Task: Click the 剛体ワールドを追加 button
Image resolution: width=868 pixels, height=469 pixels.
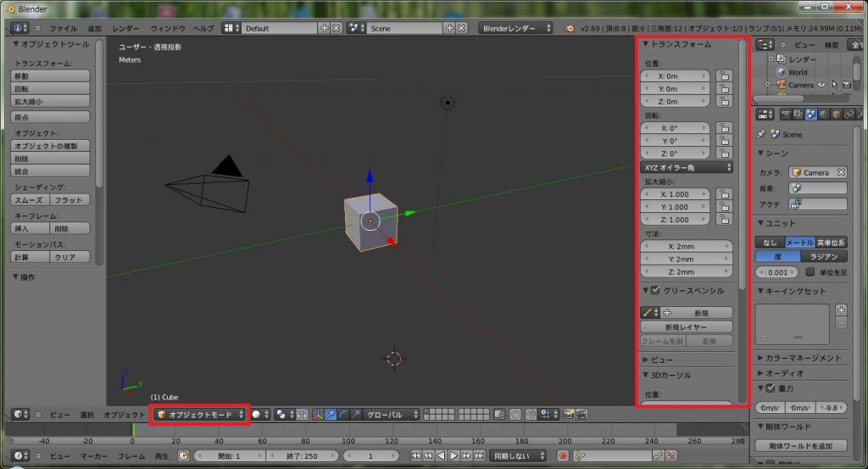Action: (801, 446)
